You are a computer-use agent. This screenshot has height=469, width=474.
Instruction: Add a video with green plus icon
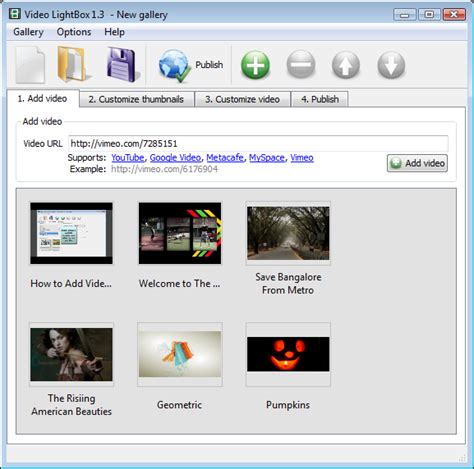[x=255, y=65]
